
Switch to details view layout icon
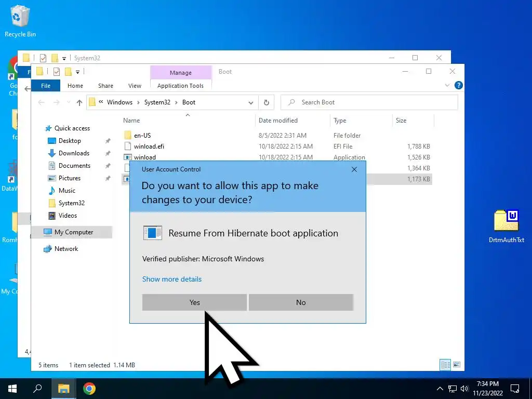tap(445, 365)
